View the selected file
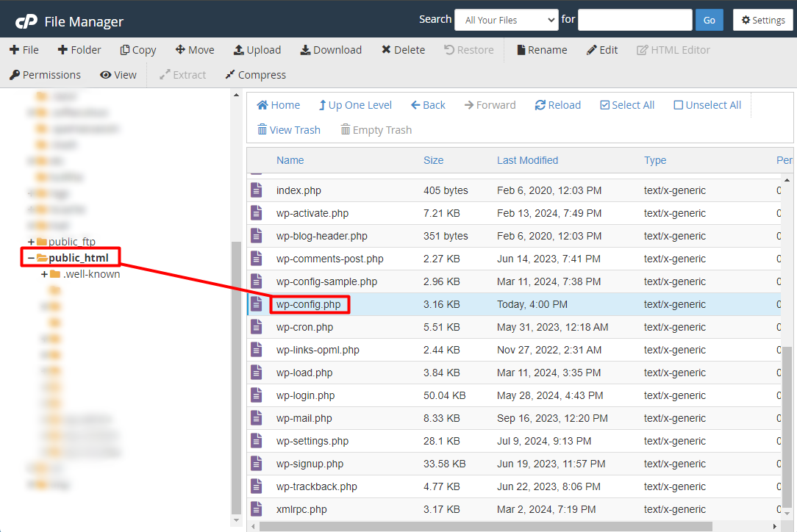Screen dimensions: 797x532 [x=118, y=75]
